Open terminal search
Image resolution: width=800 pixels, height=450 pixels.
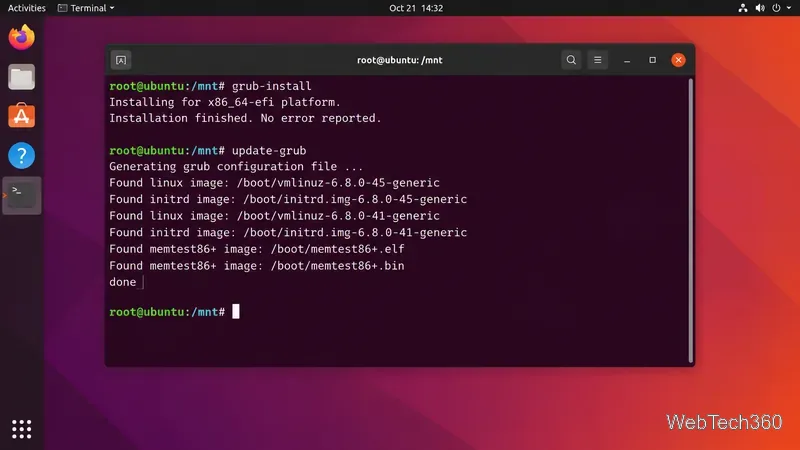571,60
